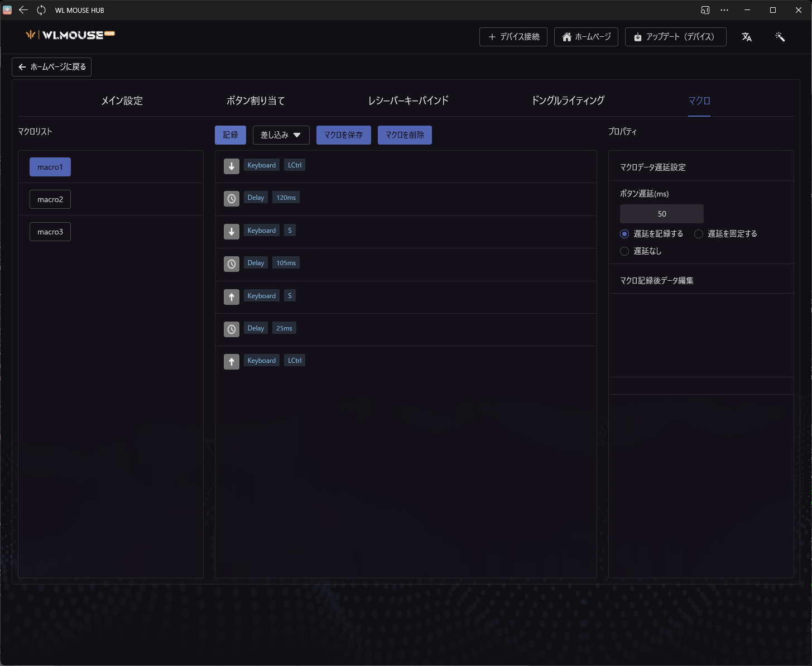Select the 遅延なし radio option

(624, 251)
